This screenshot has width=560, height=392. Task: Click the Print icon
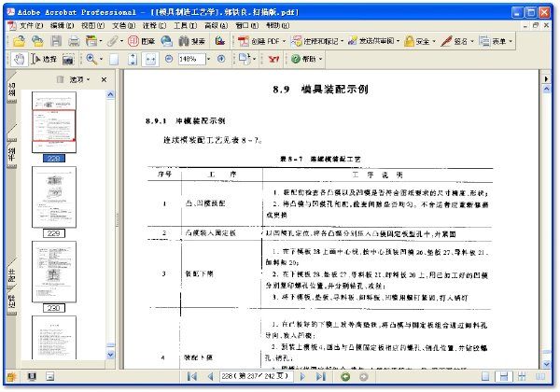coord(74,41)
